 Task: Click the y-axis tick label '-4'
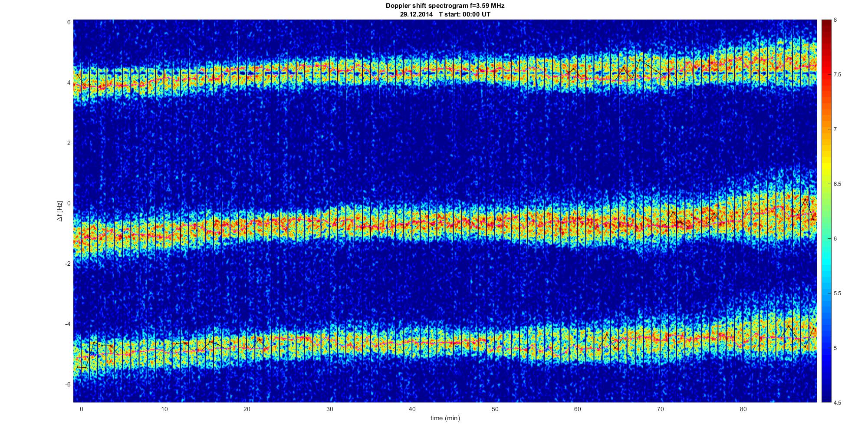click(x=68, y=324)
